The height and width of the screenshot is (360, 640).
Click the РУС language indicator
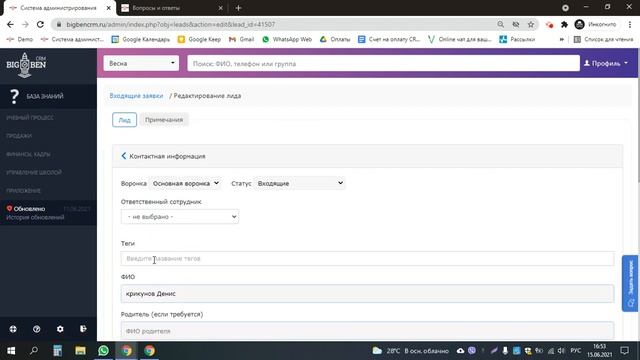pyautogui.click(x=576, y=351)
